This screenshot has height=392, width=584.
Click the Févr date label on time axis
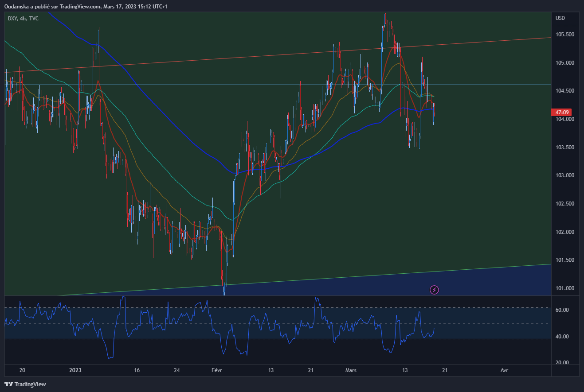tap(217, 370)
